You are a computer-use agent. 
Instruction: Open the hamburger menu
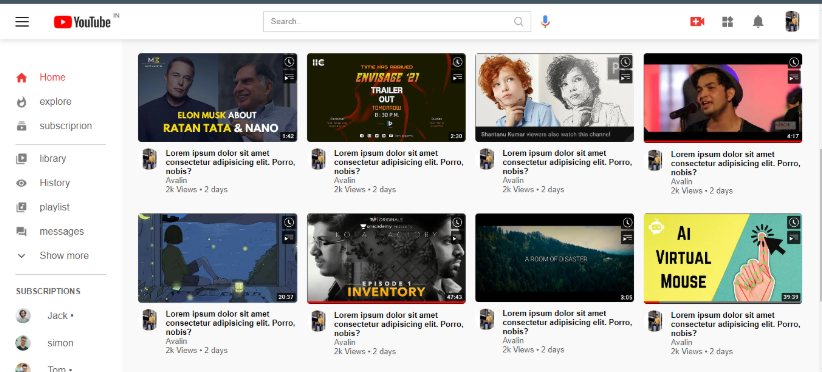(22, 21)
